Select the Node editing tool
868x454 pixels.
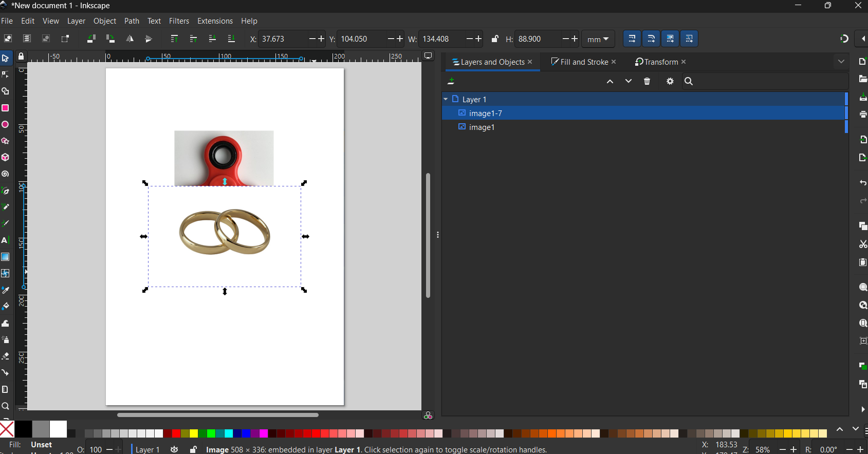tap(6, 75)
